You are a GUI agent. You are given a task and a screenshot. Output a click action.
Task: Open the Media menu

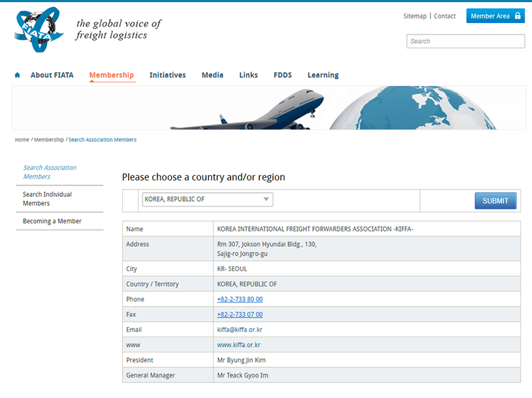(x=212, y=75)
